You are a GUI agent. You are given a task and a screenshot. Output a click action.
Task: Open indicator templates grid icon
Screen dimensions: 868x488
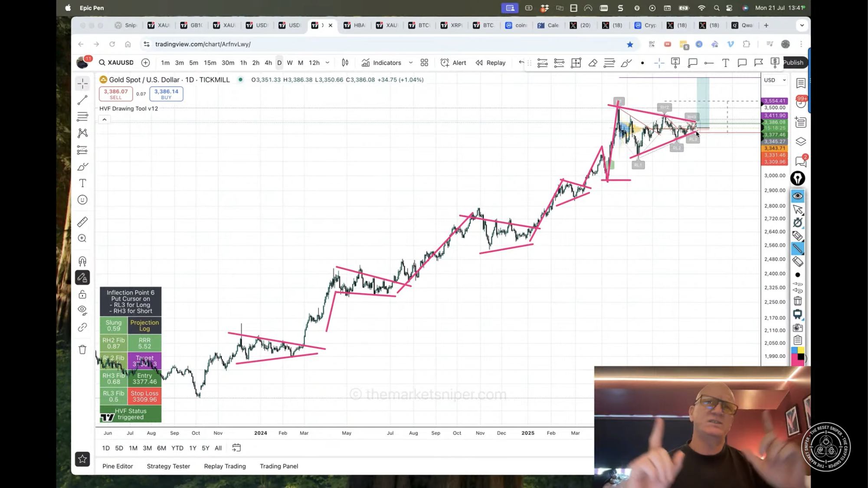click(424, 62)
